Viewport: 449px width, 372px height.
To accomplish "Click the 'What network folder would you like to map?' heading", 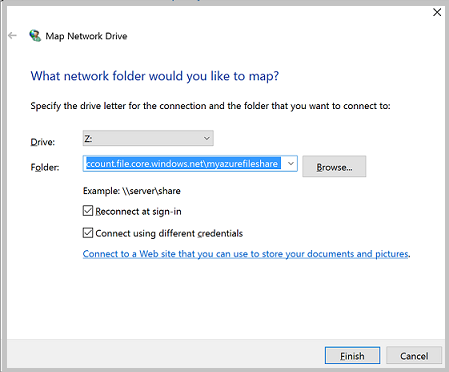I will [155, 76].
